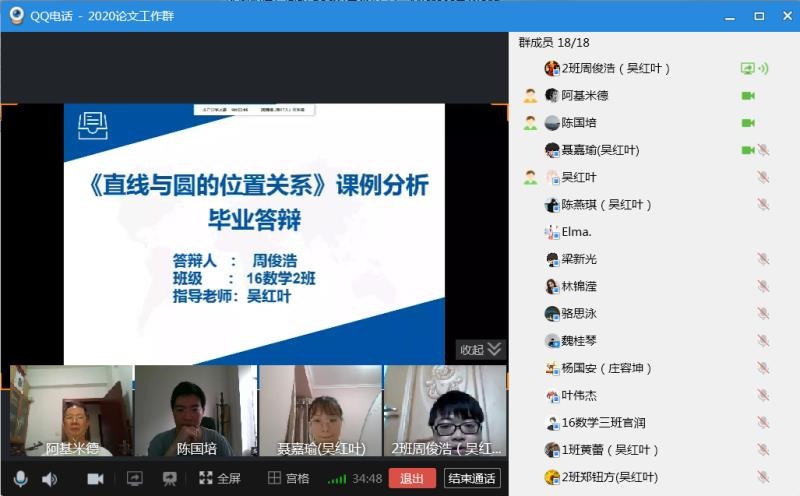
Task: Click the screen share icon in the toolbar
Action: (135, 479)
